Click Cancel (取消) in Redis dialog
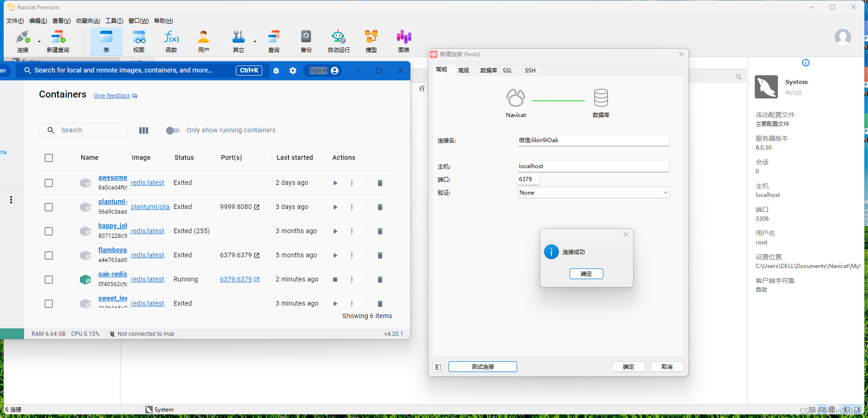 [x=667, y=367]
